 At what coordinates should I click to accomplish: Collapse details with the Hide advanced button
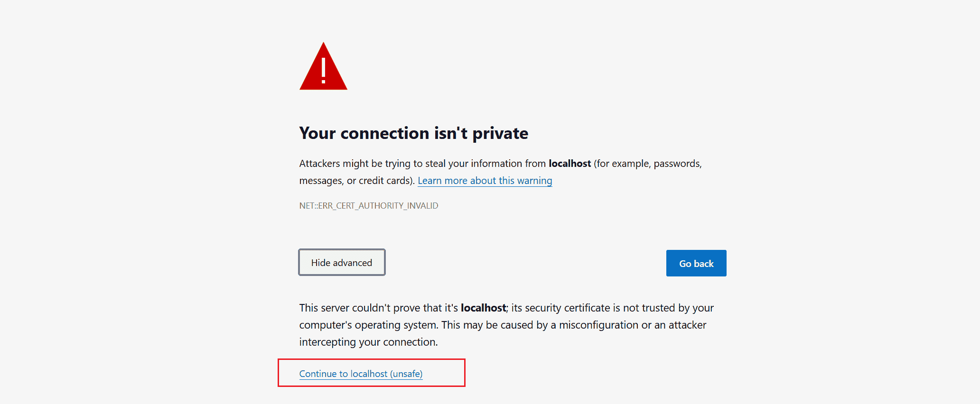pos(342,262)
